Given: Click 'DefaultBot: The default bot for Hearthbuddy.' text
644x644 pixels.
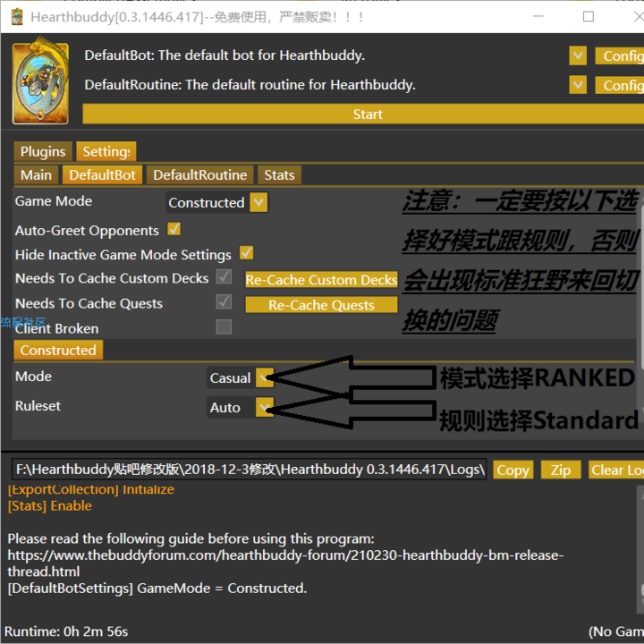Looking at the screenshot, I should coord(225,55).
